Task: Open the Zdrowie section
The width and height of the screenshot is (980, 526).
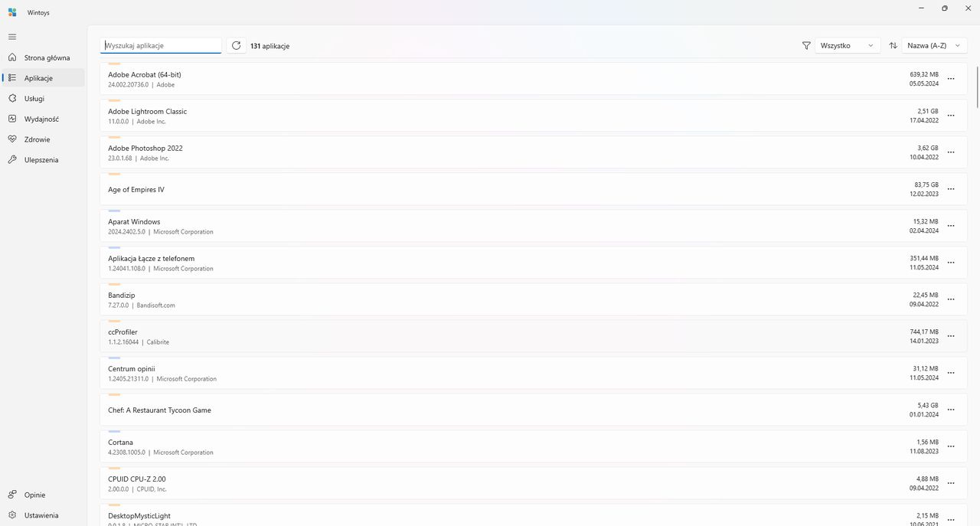Action: coord(44,139)
